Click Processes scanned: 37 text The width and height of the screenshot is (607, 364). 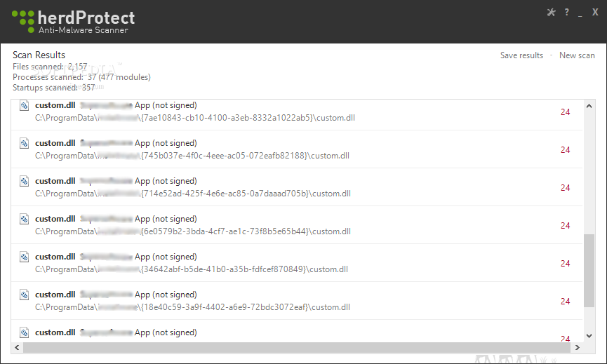pyautogui.click(x=81, y=77)
